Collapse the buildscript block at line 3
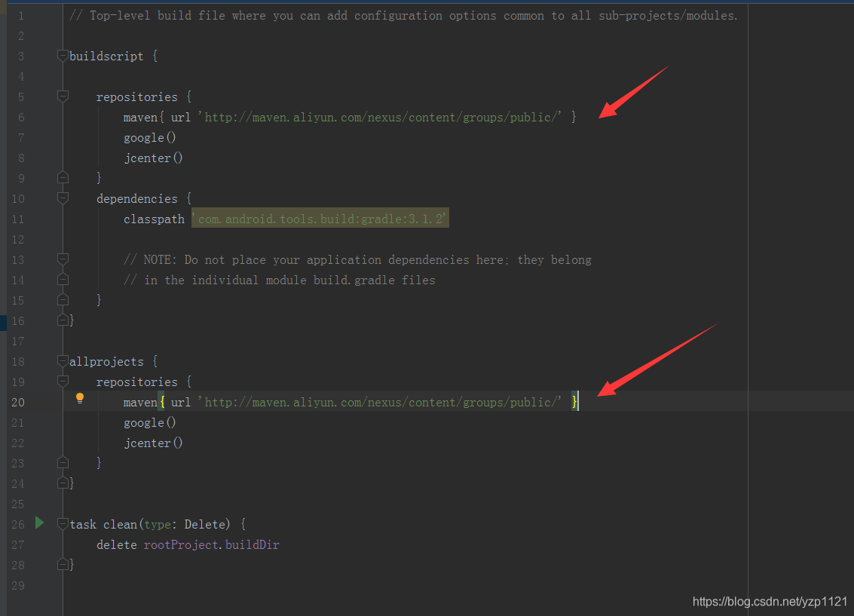The width and height of the screenshot is (854, 616). point(63,56)
